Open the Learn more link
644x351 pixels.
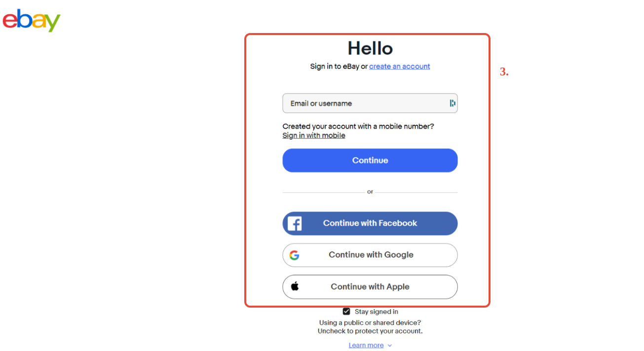[x=366, y=345]
